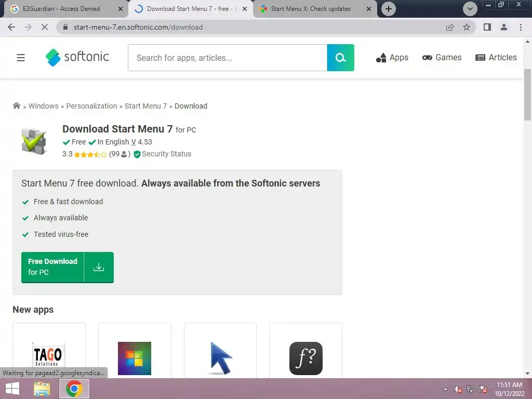
Task: Open the blue cursor arrow app card
Action: pos(220,351)
